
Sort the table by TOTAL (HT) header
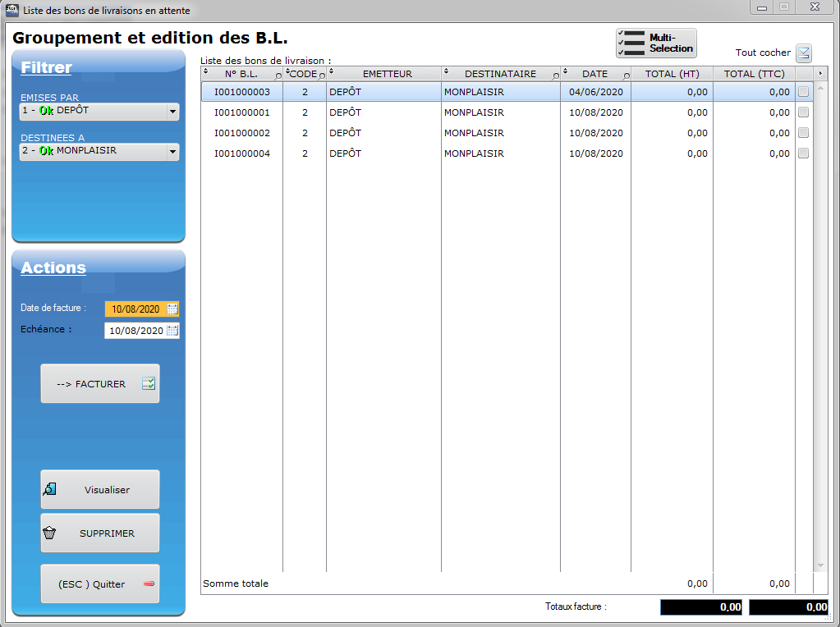672,74
